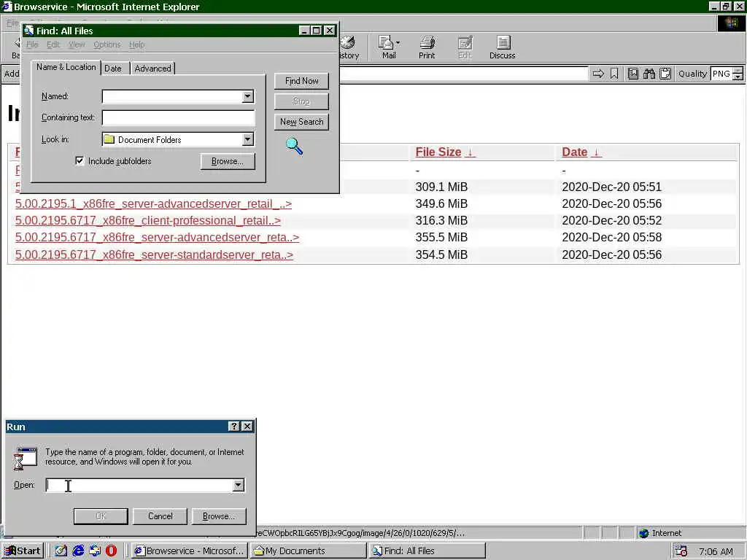Click the Find Now button
747x560 pixels.
[x=301, y=81]
